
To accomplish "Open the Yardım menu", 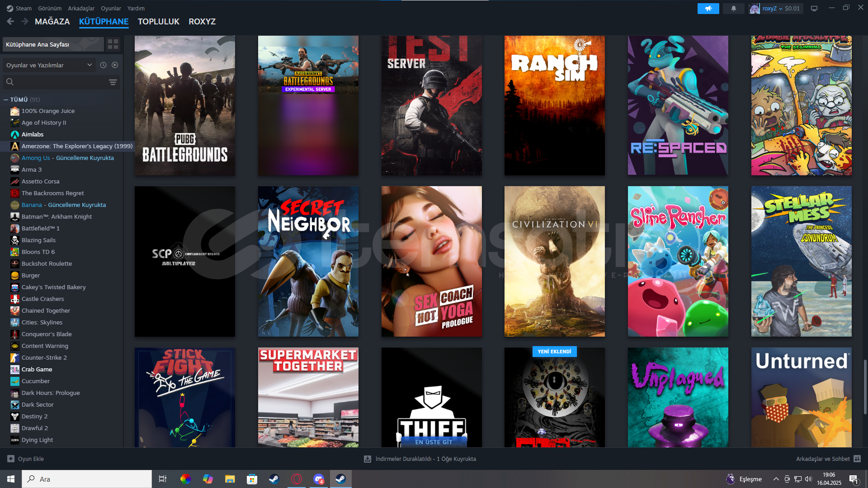I will [136, 8].
